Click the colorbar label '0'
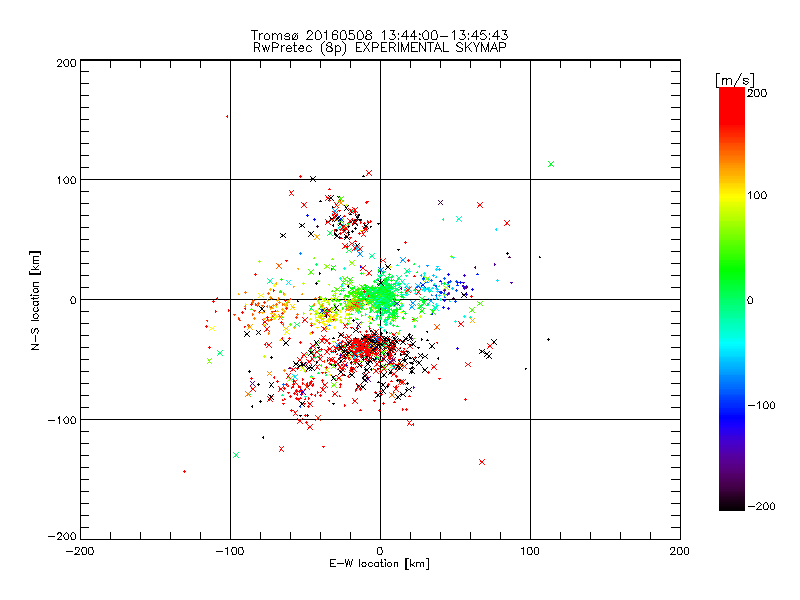800x600 pixels. (750, 301)
